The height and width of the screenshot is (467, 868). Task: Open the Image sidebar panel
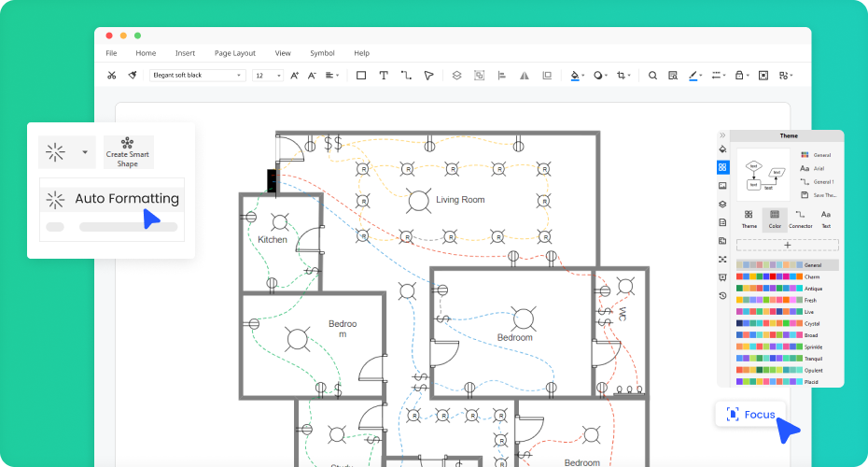click(722, 186)
